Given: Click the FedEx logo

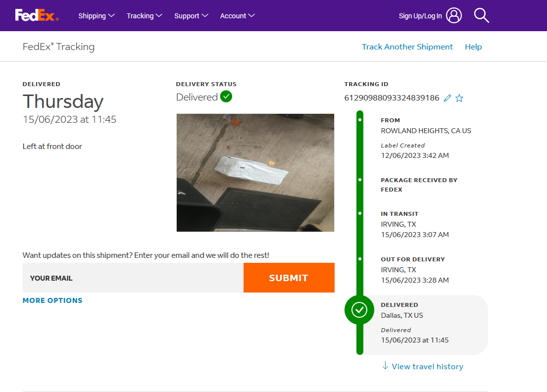Looking at the screenshot, I should pyautogui.click(x=37, y=15).
